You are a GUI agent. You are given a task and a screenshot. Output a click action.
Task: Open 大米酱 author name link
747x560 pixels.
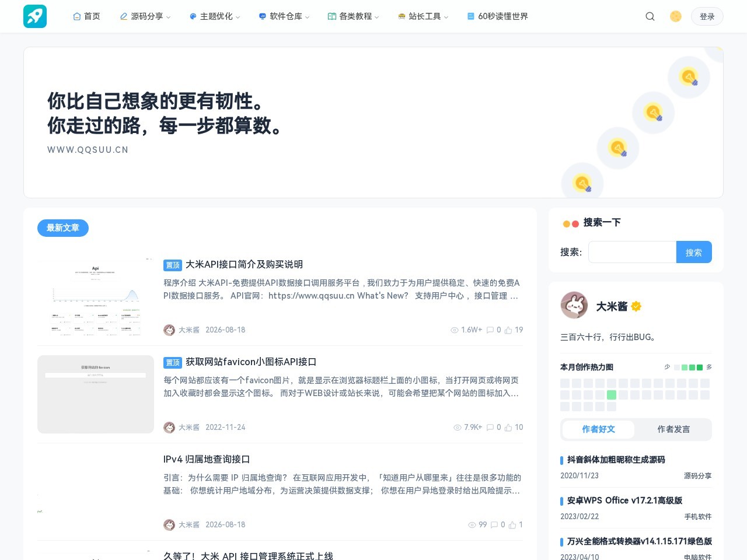coord(612,306)
